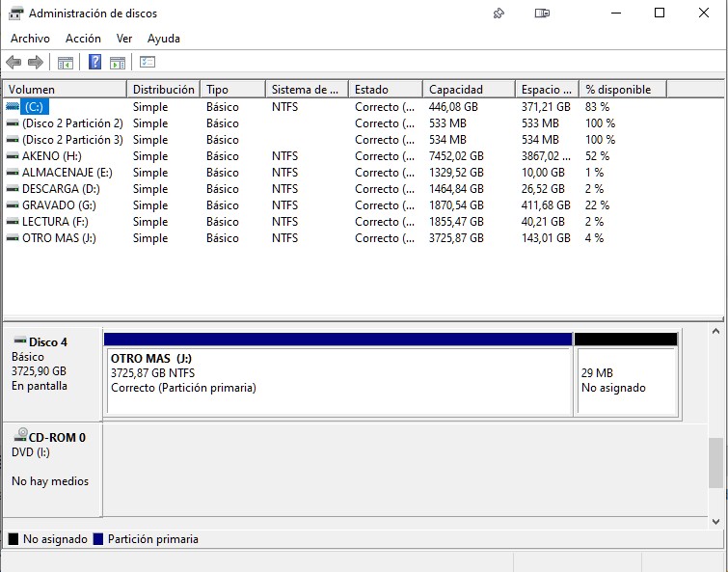
Task: Select (Disco 2 Partición 2) volume
Action: pos(72,123)
